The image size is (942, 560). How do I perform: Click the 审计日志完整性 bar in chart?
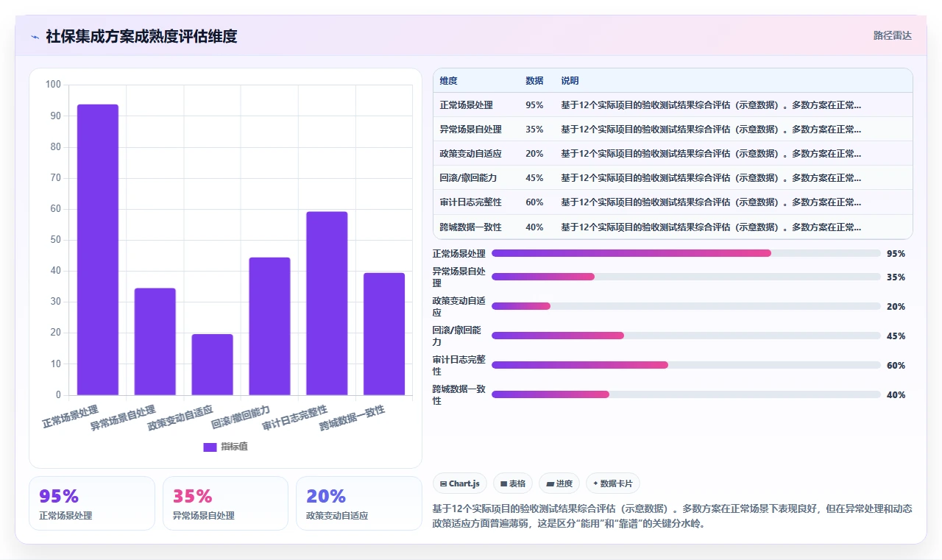pyautogui.click(x=327, y=303)
